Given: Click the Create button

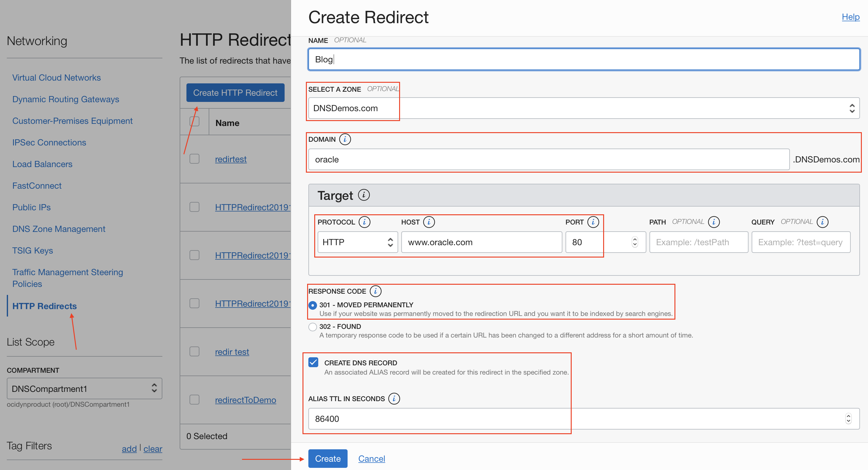Looking at the screenshot, I should pyautogui.click(x=328, y=459).
